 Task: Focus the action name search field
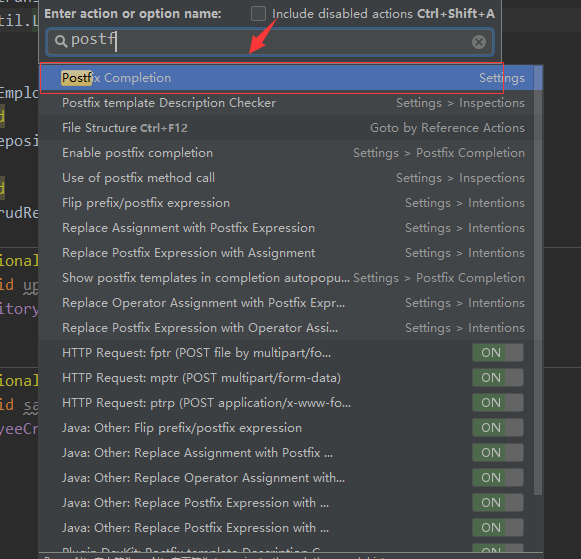(270, 42)
